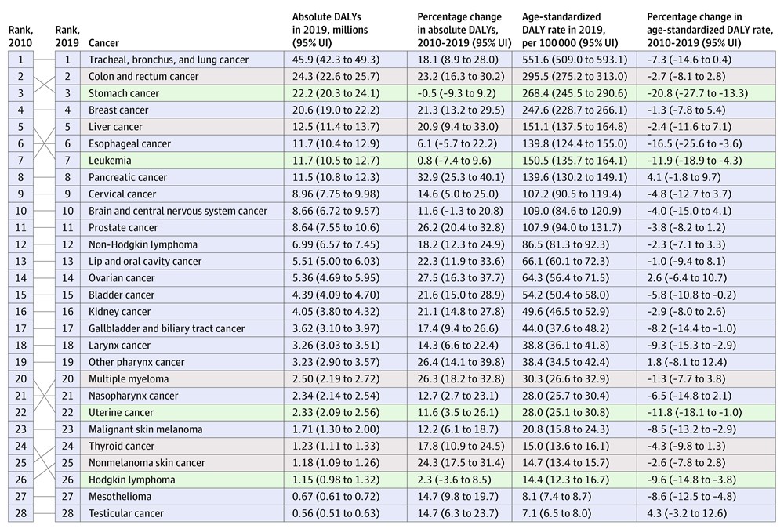
Task: Click the Stomach cancer row label
Action: coord(124,93)
